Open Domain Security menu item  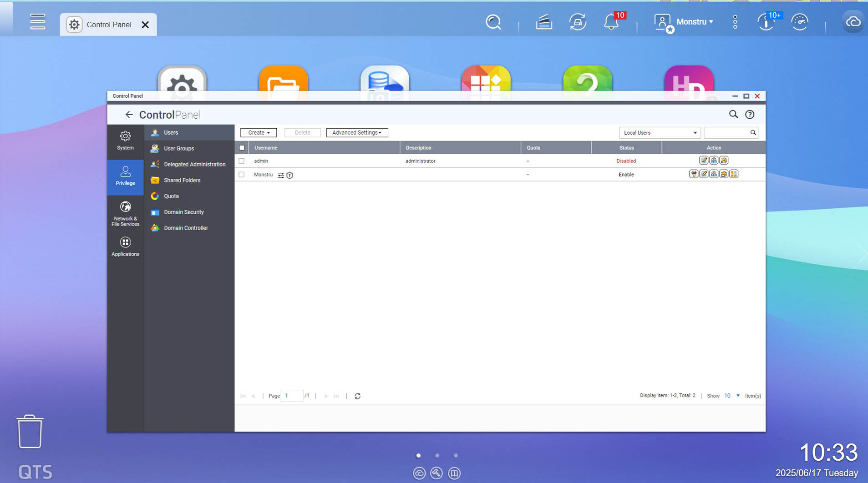tap(189, 212)
